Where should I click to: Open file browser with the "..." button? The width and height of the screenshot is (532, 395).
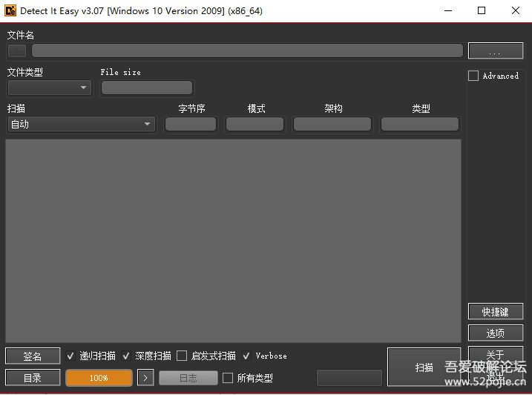click(495, 50)
